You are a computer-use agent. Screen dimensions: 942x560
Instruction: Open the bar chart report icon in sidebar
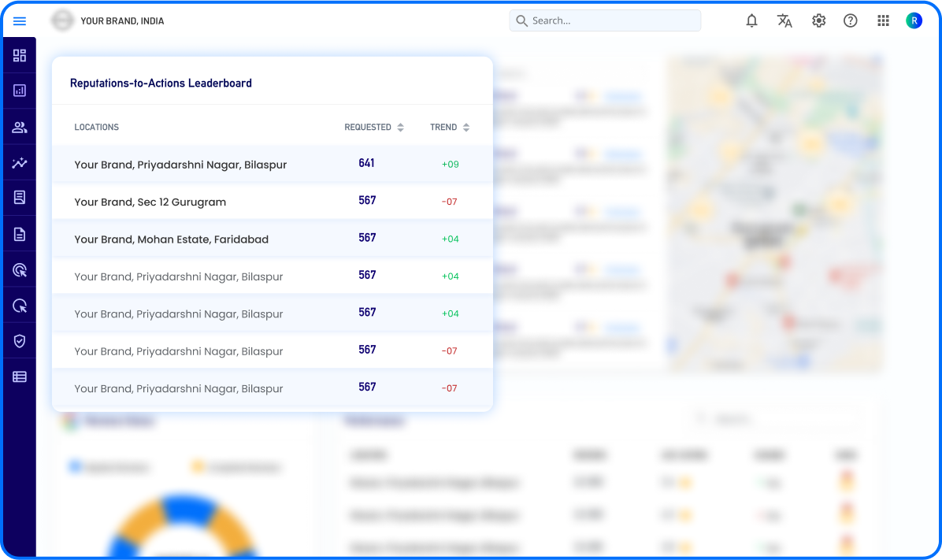click(x=19, y=91)
